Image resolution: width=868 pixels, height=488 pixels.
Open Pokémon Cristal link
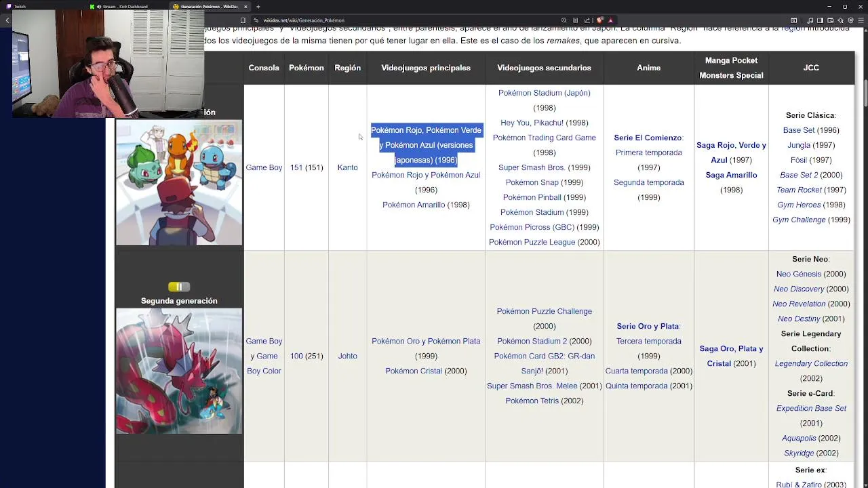tap(414, 371)
